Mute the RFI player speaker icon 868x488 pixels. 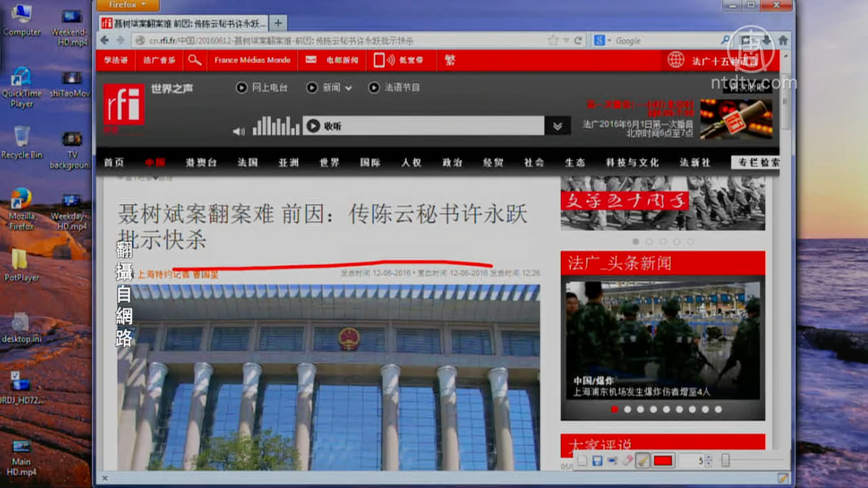pos(238,131)
